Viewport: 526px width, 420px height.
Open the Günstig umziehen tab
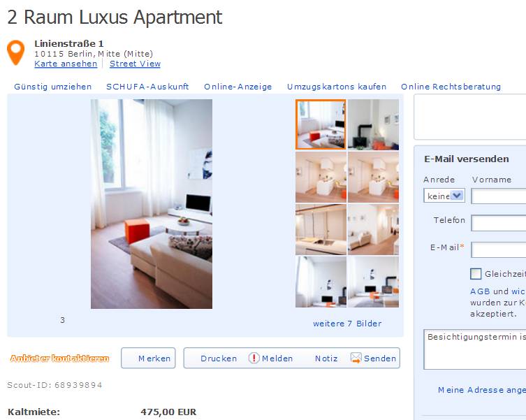52,87
